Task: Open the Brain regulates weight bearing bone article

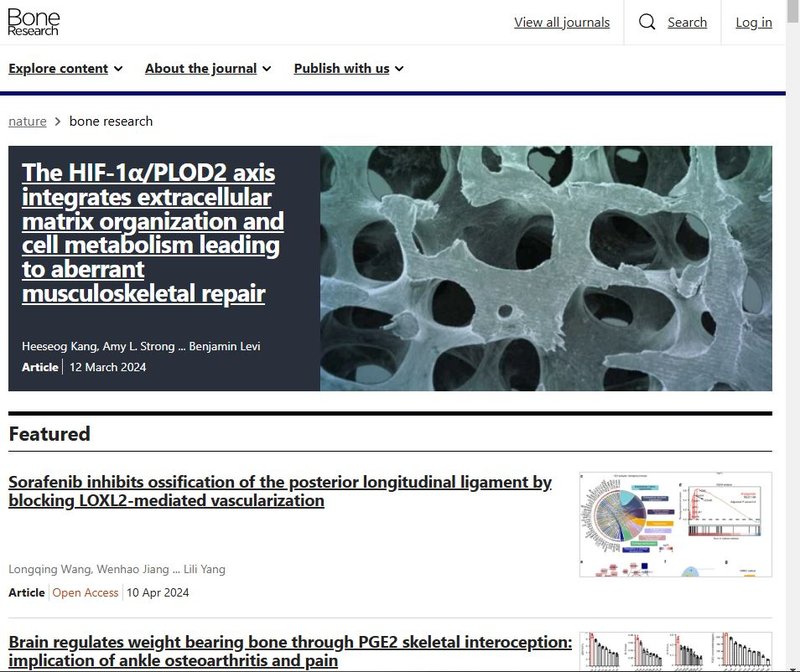Action: (x=290, y=651)
